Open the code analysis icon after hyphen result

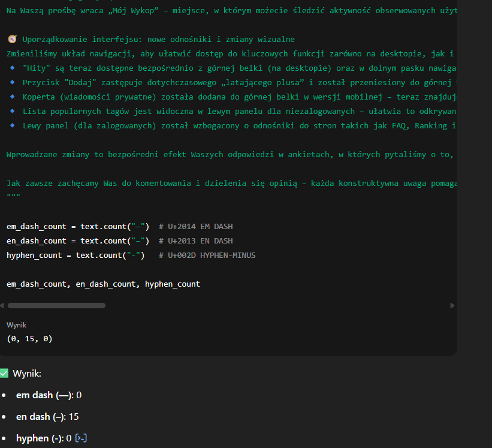coord(81,438)
